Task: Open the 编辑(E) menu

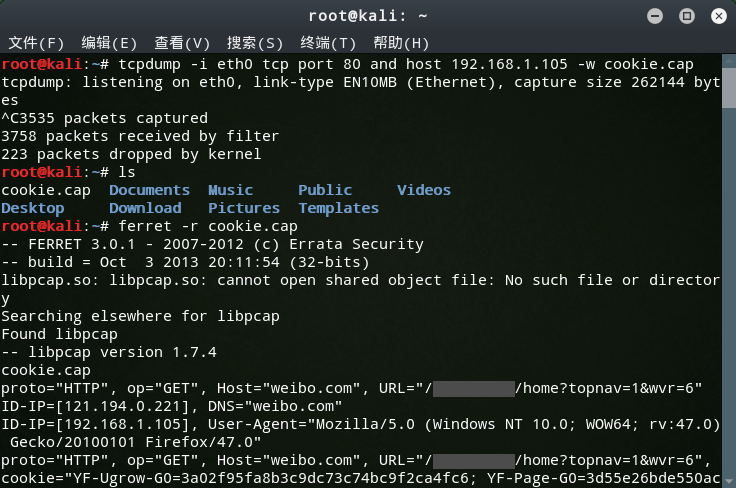Action: tap(109, 43)
